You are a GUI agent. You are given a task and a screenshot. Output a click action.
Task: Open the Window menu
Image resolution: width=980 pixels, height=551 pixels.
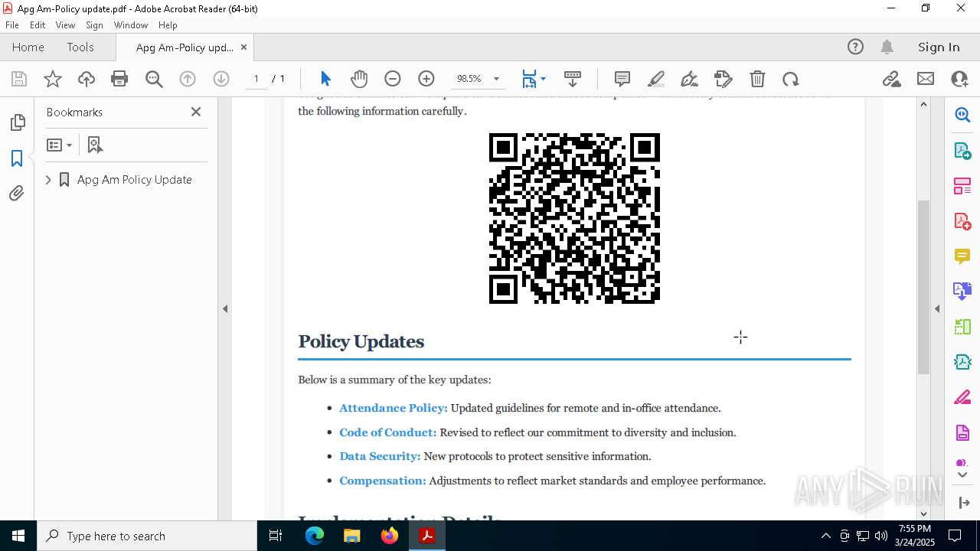click(131, 24)
